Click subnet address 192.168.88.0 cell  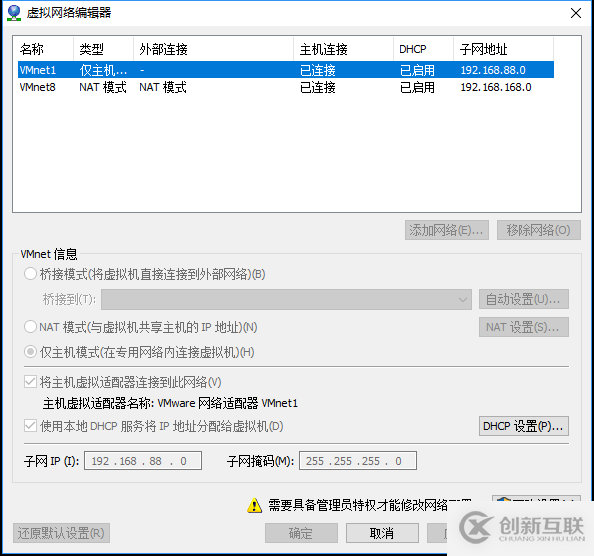493,70
